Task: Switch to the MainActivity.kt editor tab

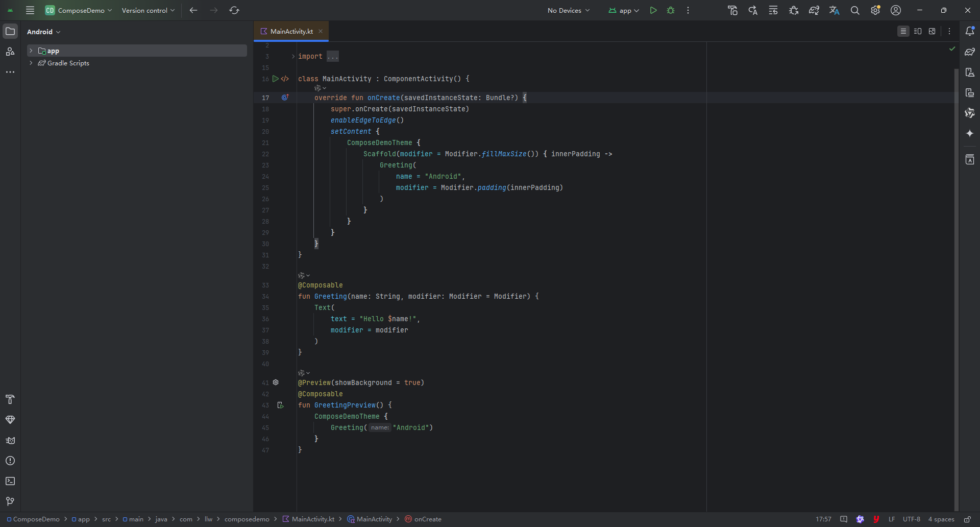Action: pyautogui.click(x=291, y=31)
